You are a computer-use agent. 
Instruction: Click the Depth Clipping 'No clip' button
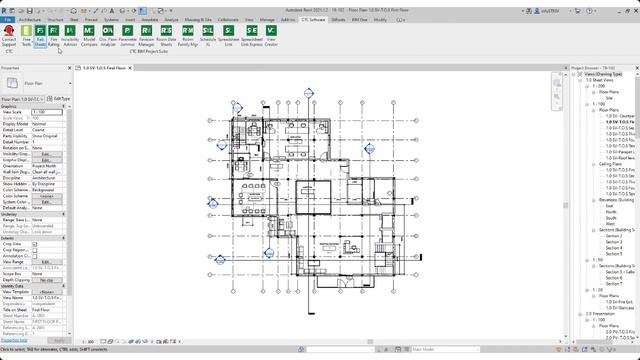click(x=47, y=280)
